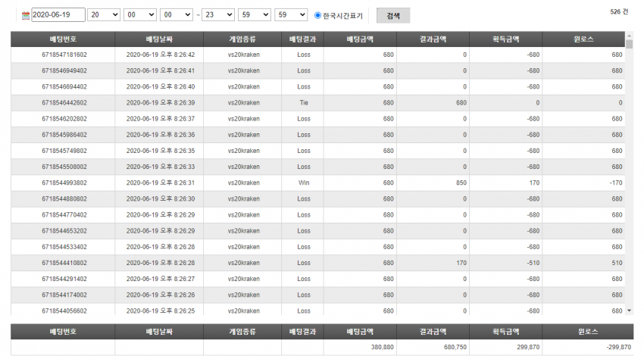Click the 베팅번호 column header in top table
644x356 pixels.
(63, 39)
